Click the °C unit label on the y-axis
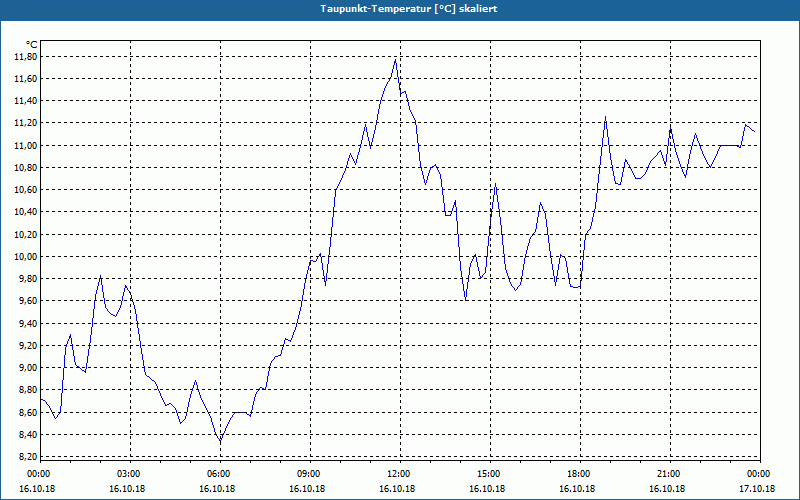Image resolution: width=800 pixels, height=500 pixels. (32, 45)
